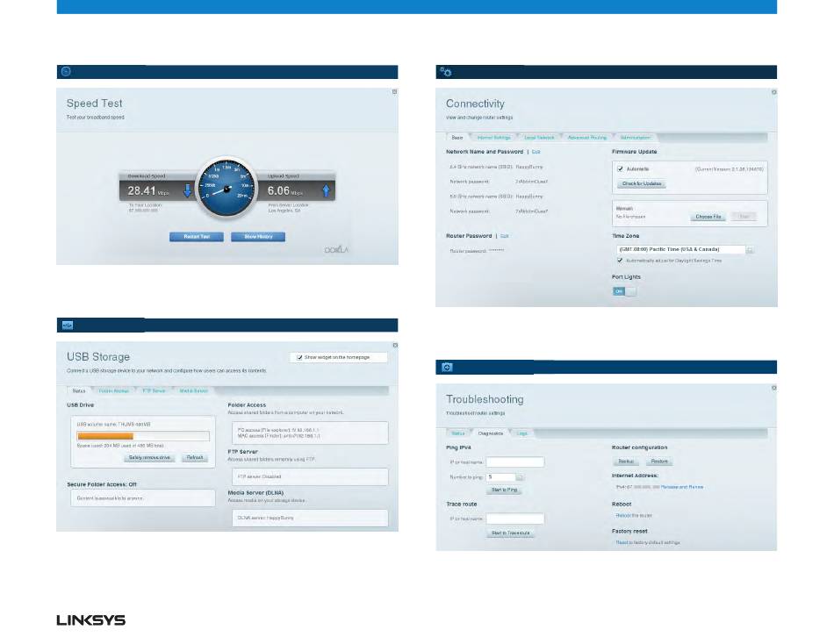The height and width of the screenshot is (644, 834).
Task: Click the Connectivity gears icon
Action: coord(446,72)
